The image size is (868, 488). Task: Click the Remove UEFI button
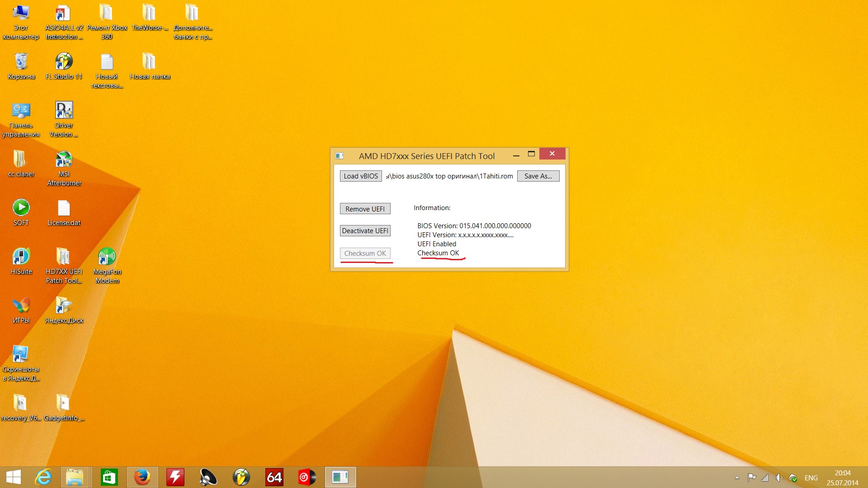(x=365, y=209)
